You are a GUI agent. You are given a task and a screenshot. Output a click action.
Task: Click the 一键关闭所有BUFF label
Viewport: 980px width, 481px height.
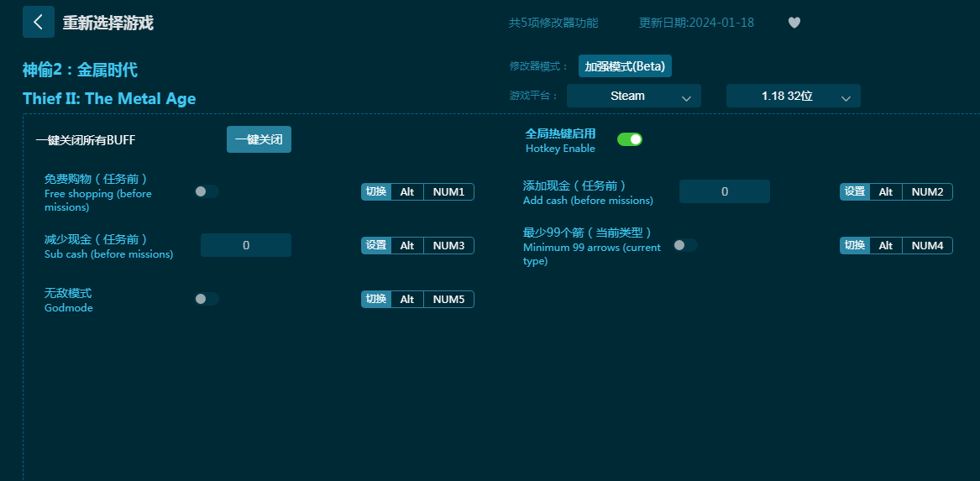pyautogui.click(x=86, y=140)
